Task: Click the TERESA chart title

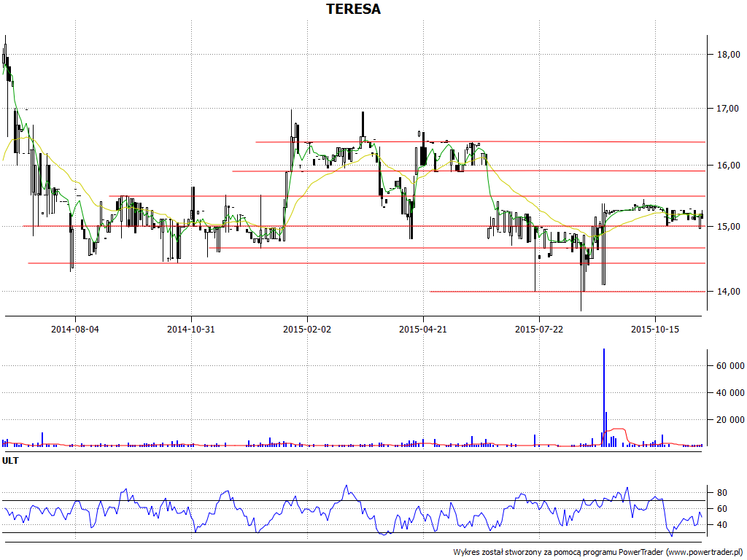Action: click(x=353, y=9)
